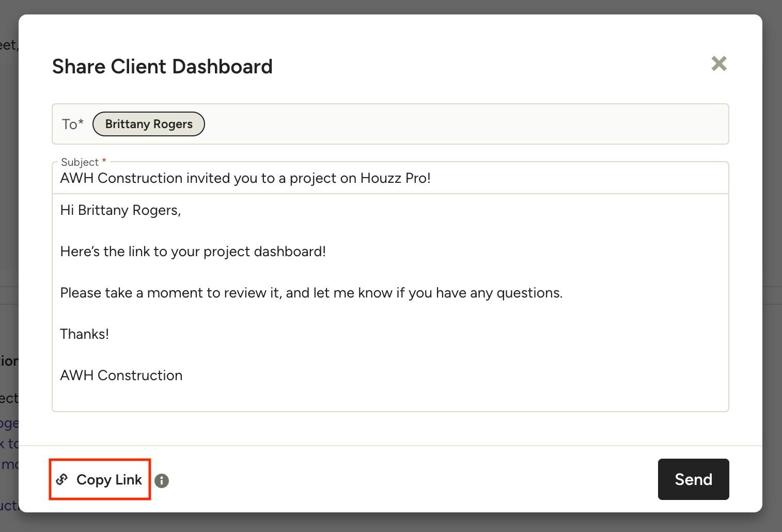This screenshot has height=532, width=782.
Task: Click the 'Please take a moment to review' line
Action: point(311,293)
